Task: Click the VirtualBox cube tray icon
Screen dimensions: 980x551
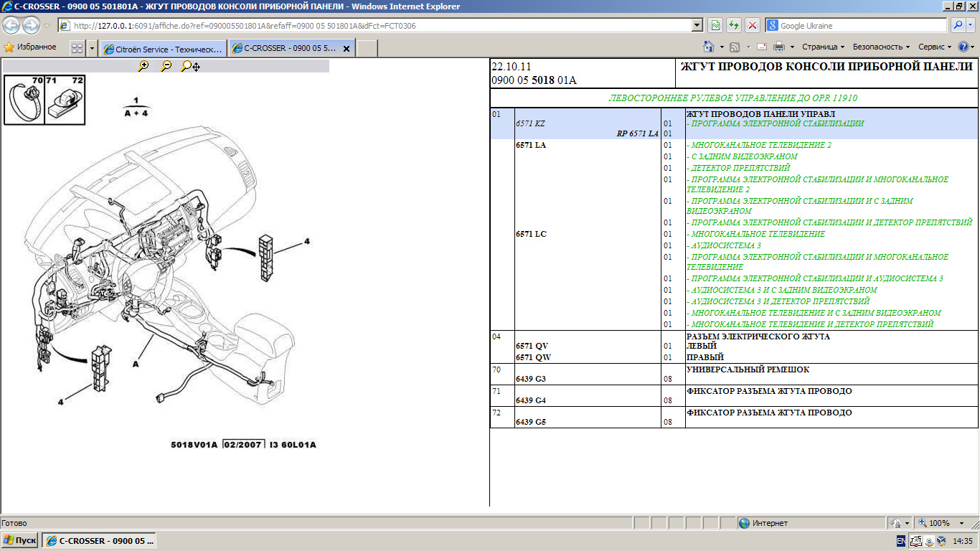Action: 941,540
